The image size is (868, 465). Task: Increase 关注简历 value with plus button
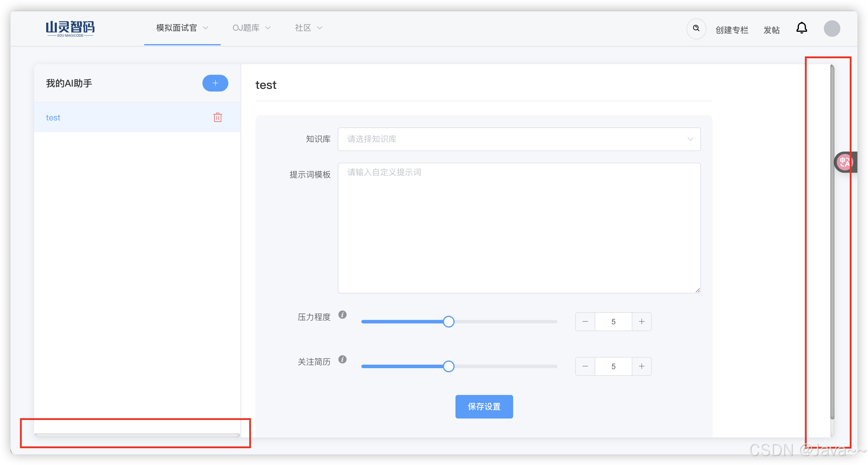641,367
